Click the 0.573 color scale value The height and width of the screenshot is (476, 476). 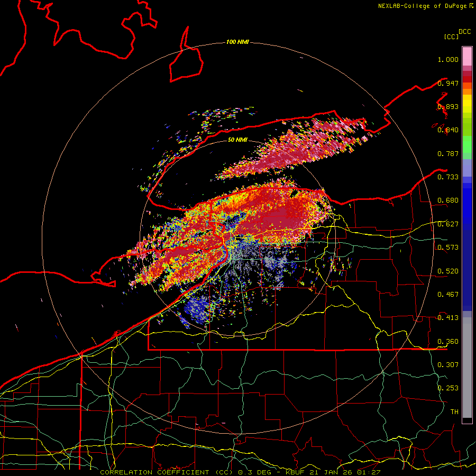448,248
